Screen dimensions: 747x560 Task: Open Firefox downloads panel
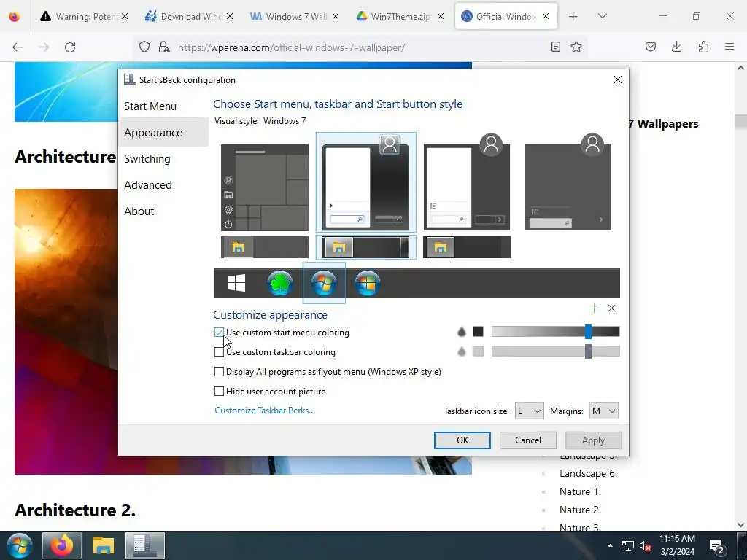click(x=676, y=47)
